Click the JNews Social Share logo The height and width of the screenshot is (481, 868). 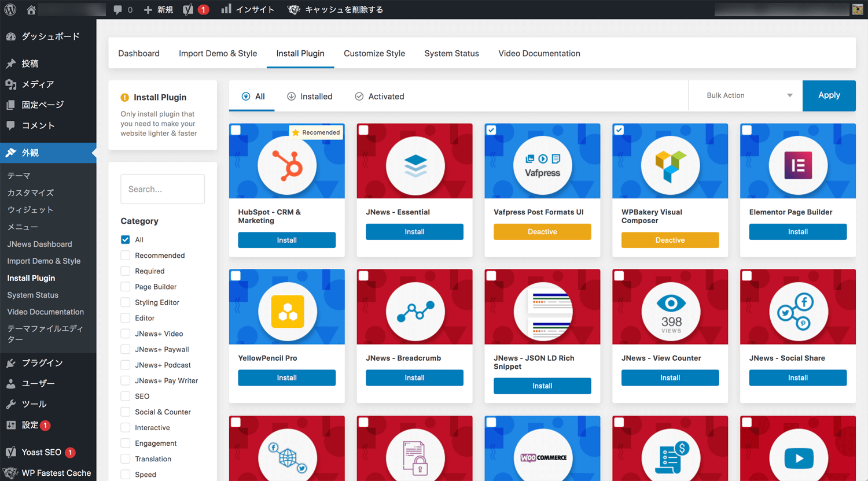[x=798, y=312]
